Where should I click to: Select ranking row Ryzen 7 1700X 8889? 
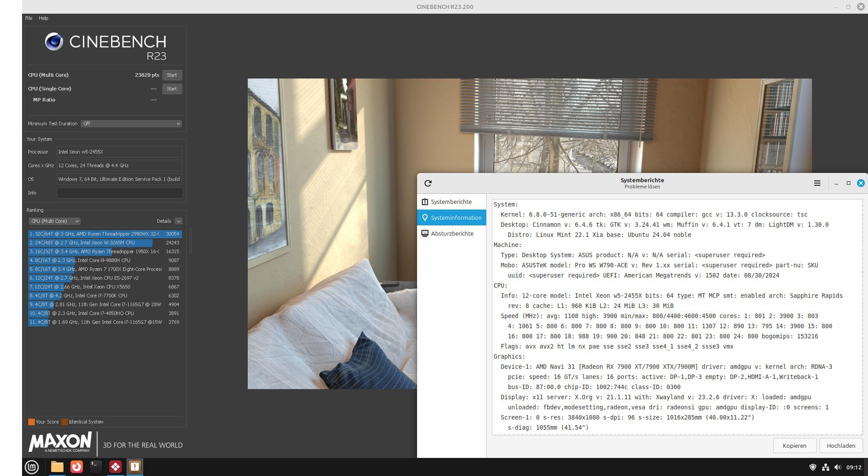(105, 269)
